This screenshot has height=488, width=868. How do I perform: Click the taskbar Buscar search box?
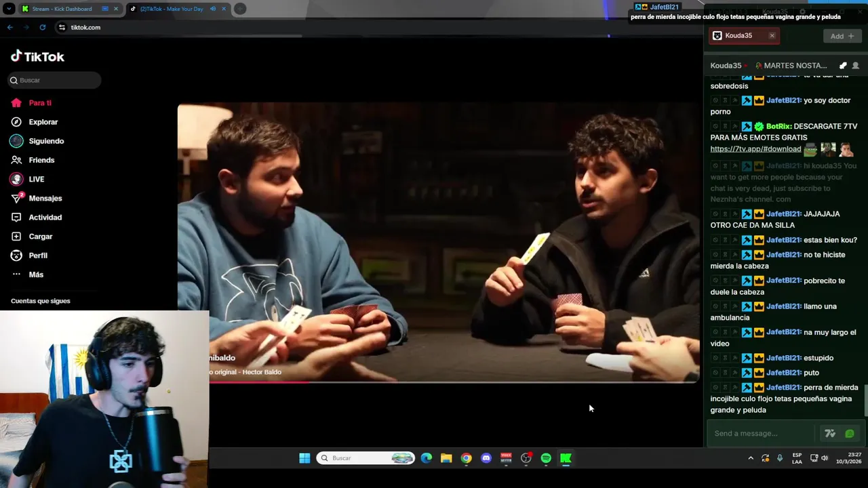pos(366,458)
